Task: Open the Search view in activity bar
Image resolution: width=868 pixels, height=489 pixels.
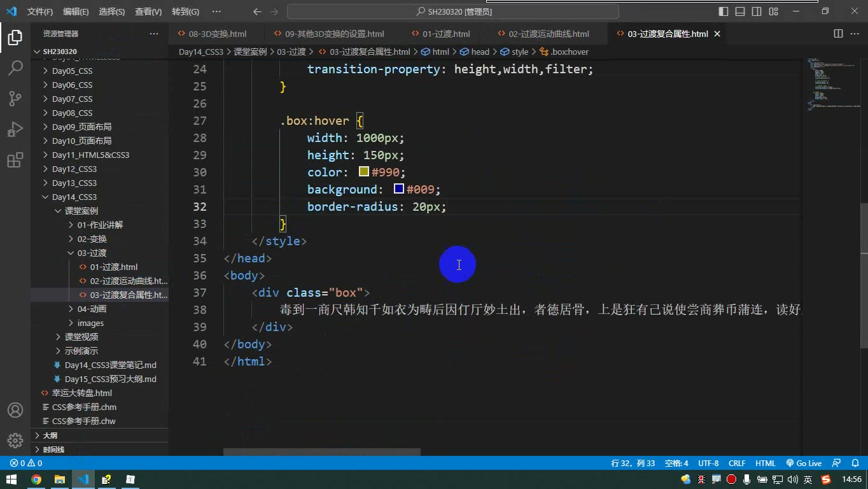Action: click(15, 67)
